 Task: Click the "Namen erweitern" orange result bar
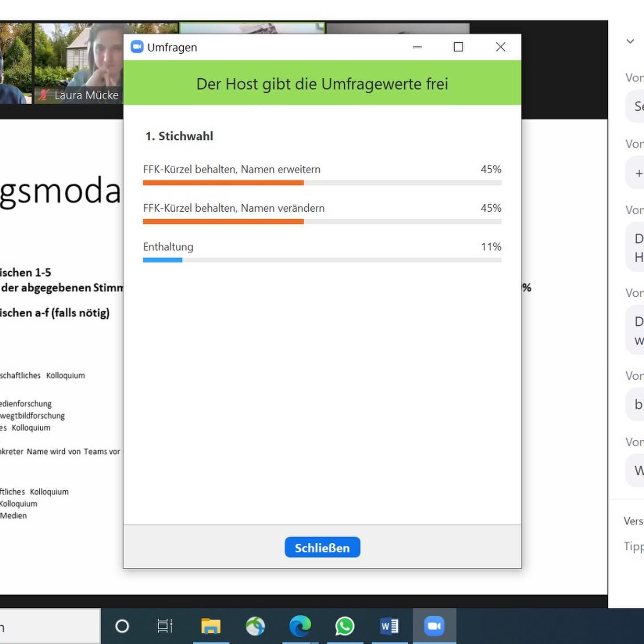click(x=223, y=183)
